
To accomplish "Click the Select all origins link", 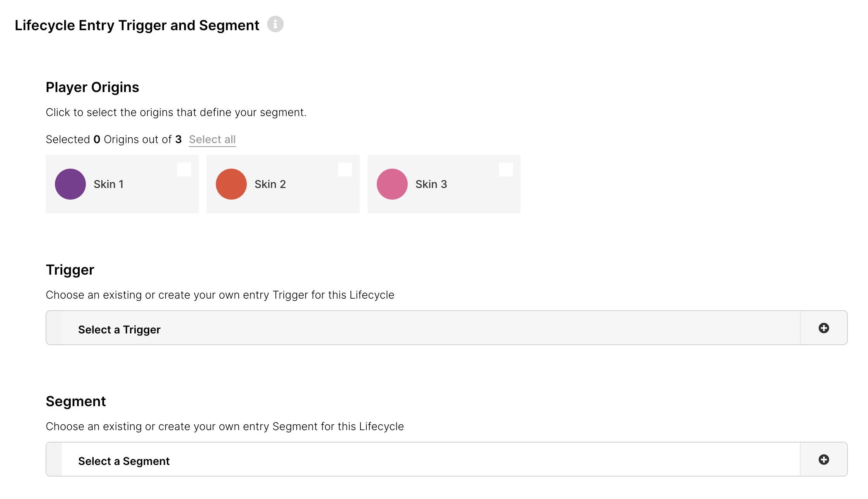I will [x=212, y=140].
